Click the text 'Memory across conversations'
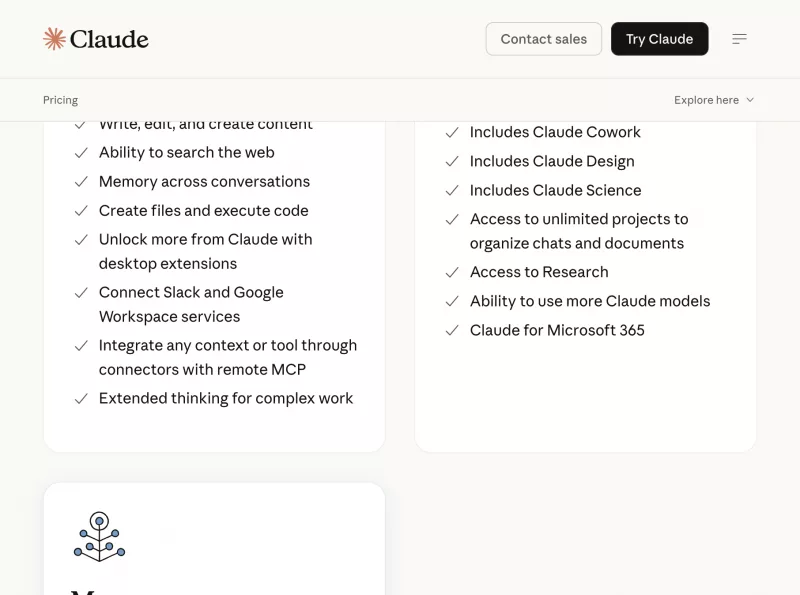This screenshot has width=800, height=595. coord(205,182)
